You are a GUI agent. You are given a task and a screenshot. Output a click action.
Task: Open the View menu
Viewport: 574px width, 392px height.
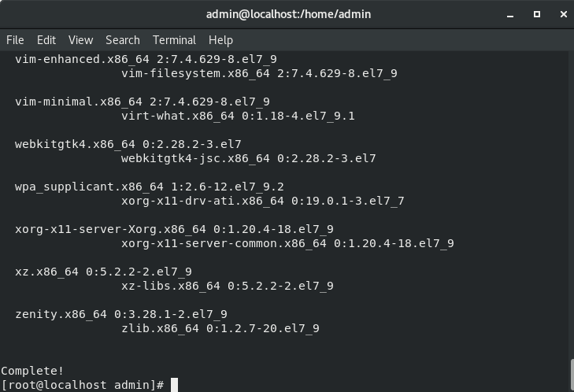click(80, 39)
